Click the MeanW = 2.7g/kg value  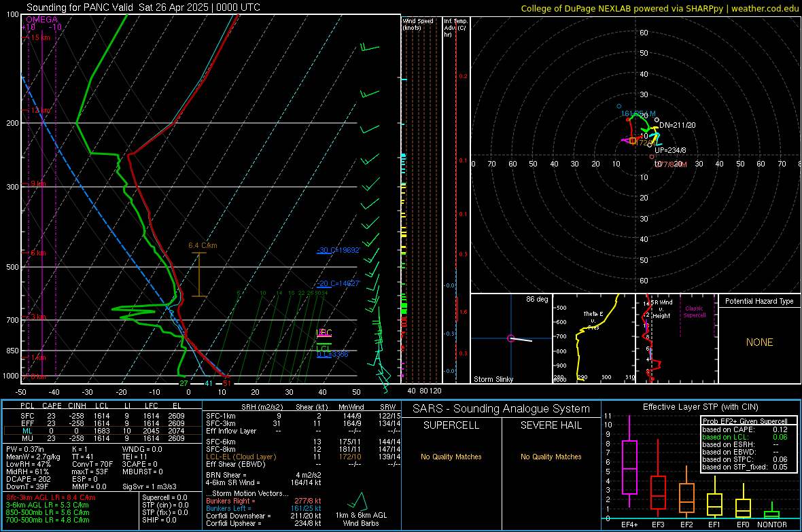tap(33, 457)
